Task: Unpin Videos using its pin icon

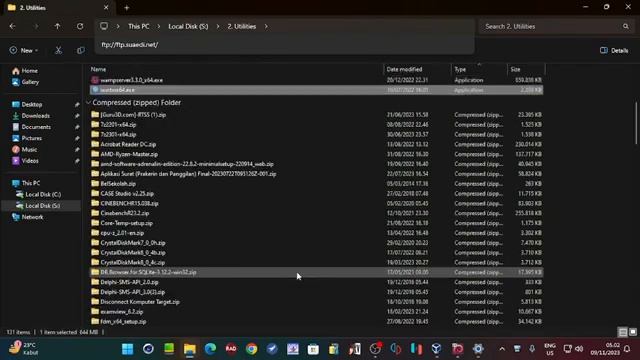Action: 77,161
